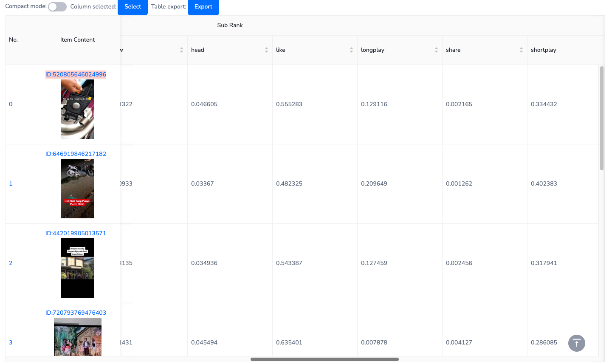Screen dimensions: 612x364
Task: Sort by the head column icon
Action: pyautogui.click(x=266, y=50)
